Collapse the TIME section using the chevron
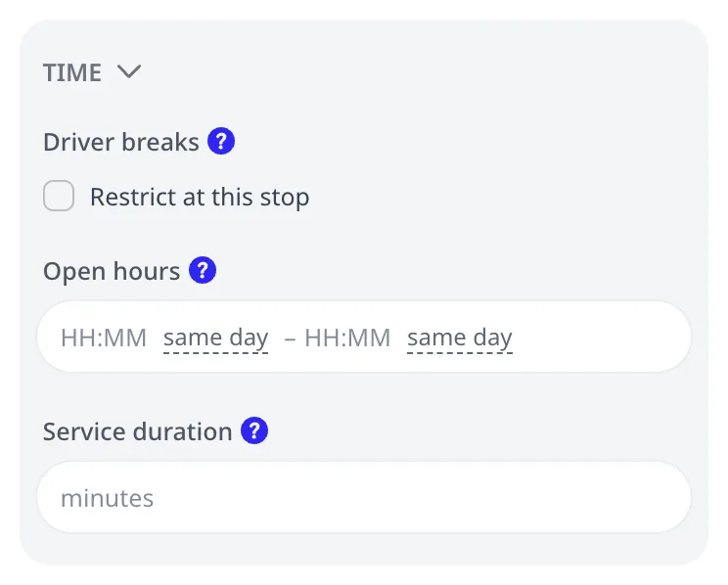Image resolution: width=728 pixels, height=585 pixels. coord(129,71)
